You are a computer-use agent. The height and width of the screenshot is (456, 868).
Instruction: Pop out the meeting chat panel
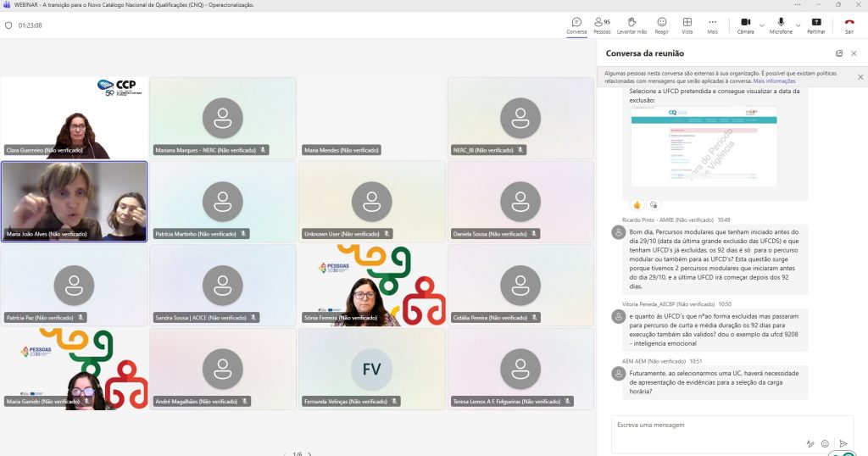pyautogui.click(x=839, y=53)
